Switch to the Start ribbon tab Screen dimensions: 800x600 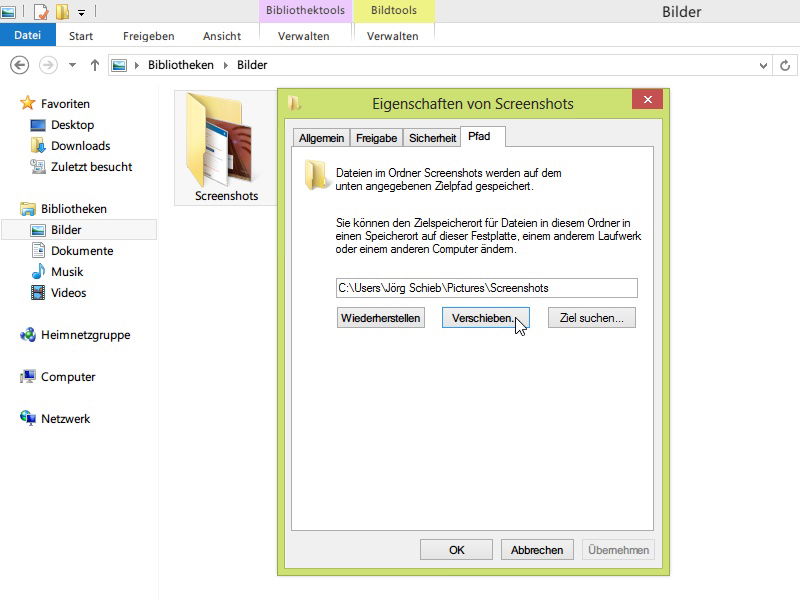(x=81, y=36)
